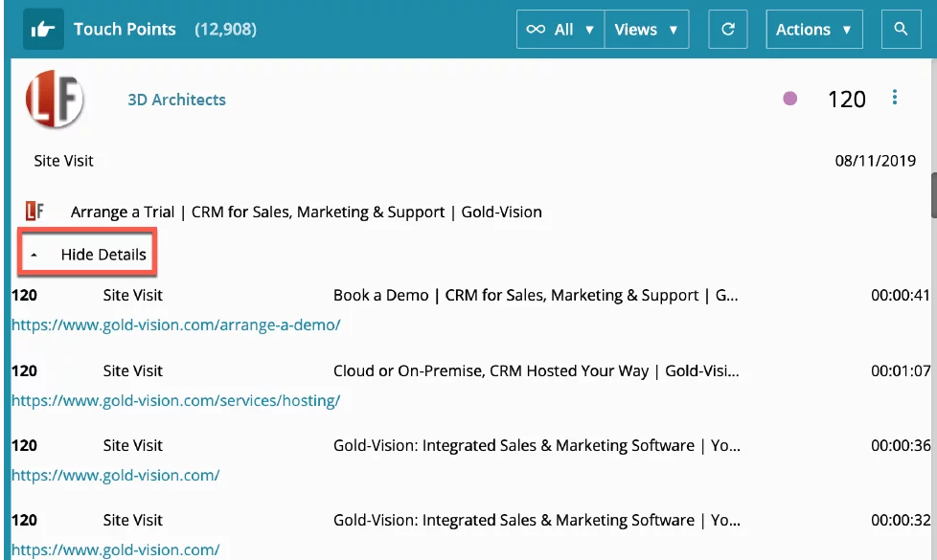Open the services/hosting URL link
937x560 pixels.
(x=175, y=400)
